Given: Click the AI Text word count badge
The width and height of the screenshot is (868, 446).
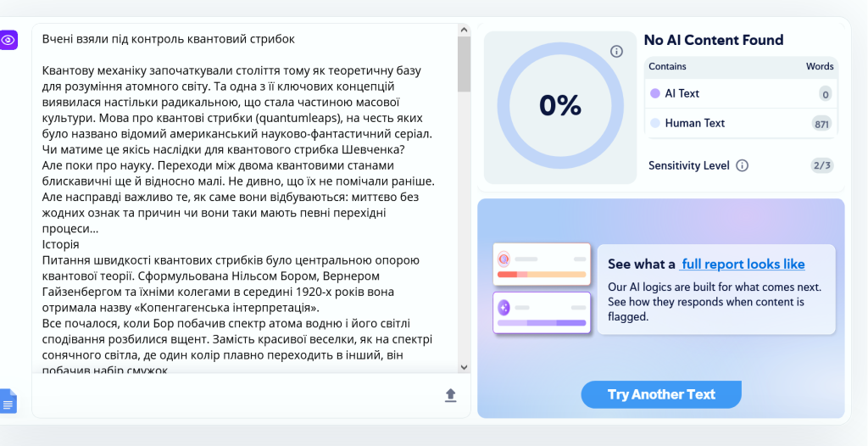Looking at the screenshot, I should (826, 94).
